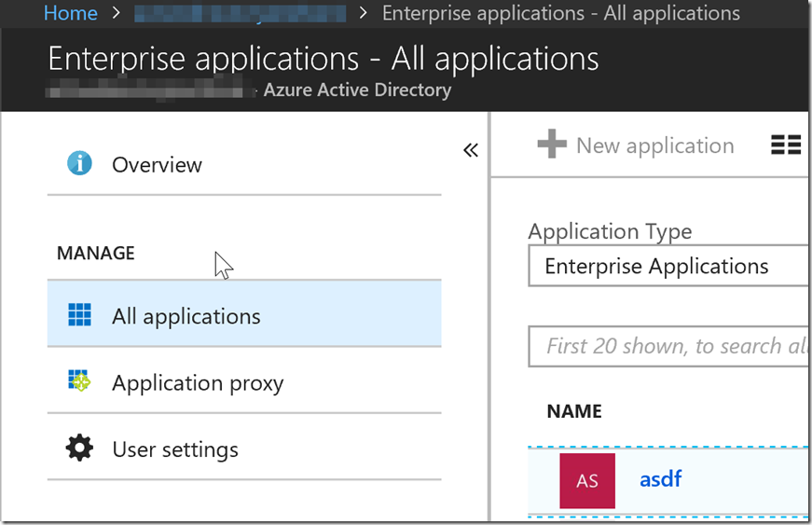Open the blurred tenant breadcrumb link
The height and width of the screenshot is (525, 812).
pos(240,13)
